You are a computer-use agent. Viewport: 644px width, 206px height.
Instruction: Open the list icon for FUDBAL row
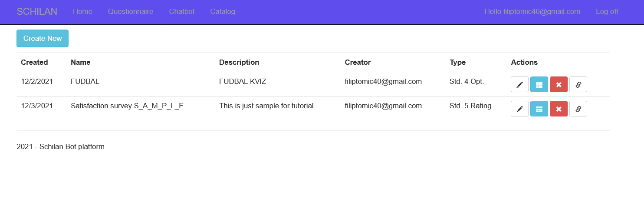539,85
